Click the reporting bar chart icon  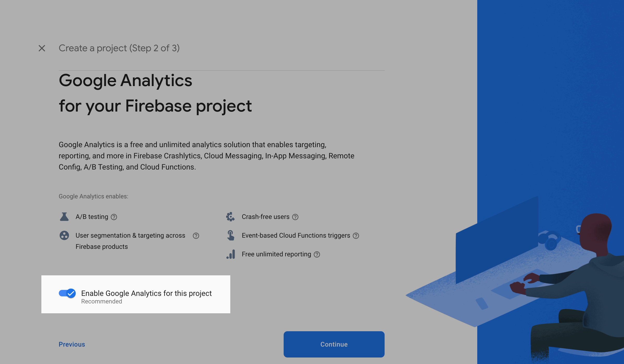click(231, 254)
